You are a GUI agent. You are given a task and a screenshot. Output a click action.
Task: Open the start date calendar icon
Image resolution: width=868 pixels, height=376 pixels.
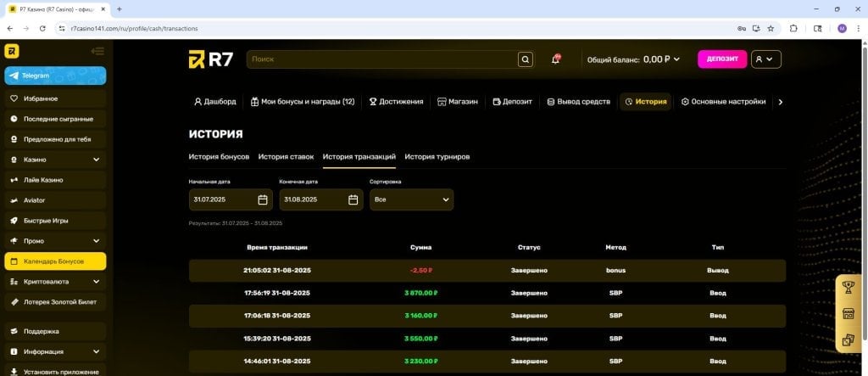[x=263, y=199]
